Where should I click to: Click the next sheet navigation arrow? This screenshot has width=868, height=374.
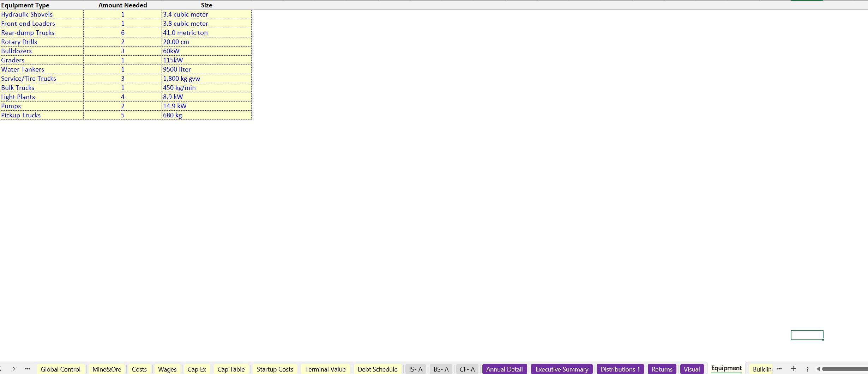tap(13, 369)
